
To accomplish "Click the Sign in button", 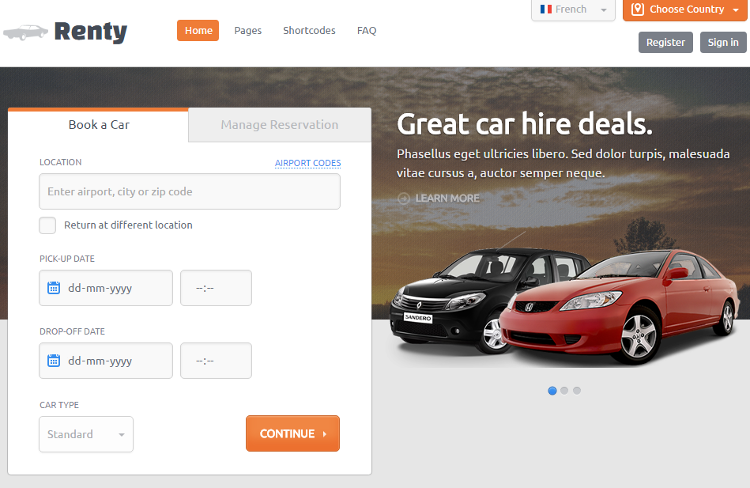I will click(723, 42).
